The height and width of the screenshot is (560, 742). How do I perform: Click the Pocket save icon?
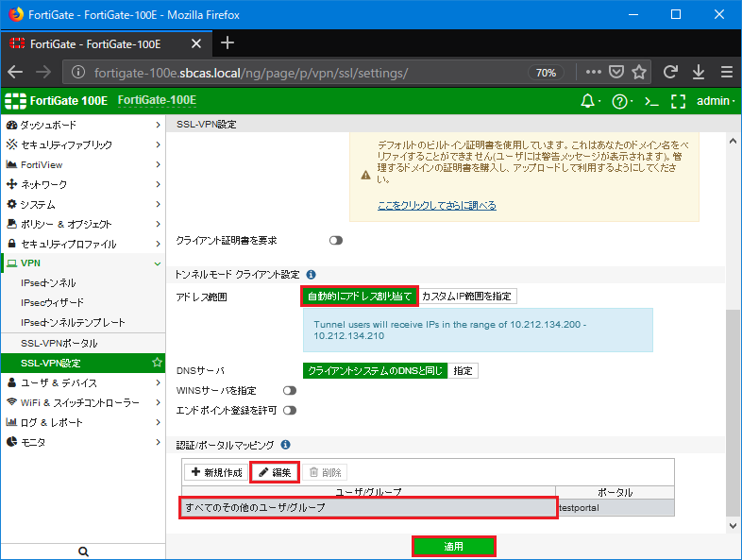616,72
